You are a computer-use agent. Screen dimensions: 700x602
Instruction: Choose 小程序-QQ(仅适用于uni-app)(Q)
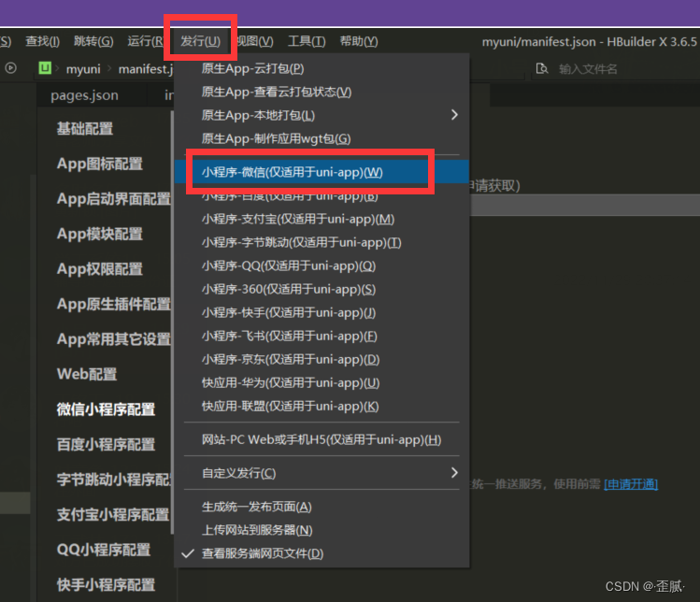(321, 266)
